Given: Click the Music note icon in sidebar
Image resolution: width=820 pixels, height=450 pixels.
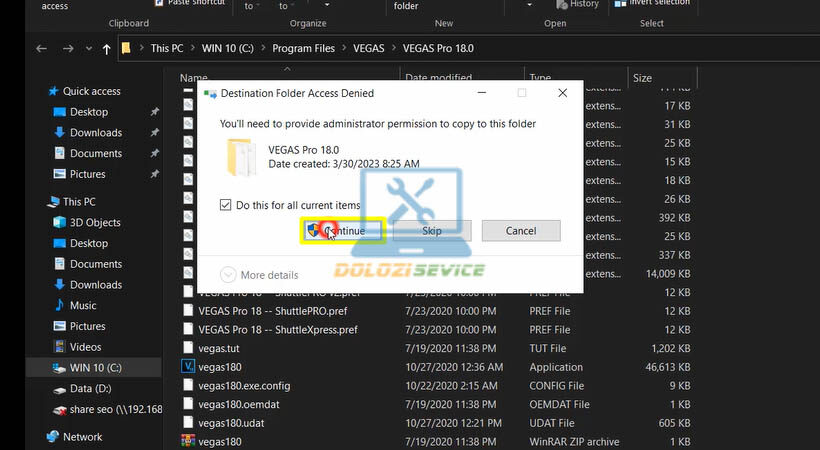Looking at the screenshot, I should coord(60,305).
